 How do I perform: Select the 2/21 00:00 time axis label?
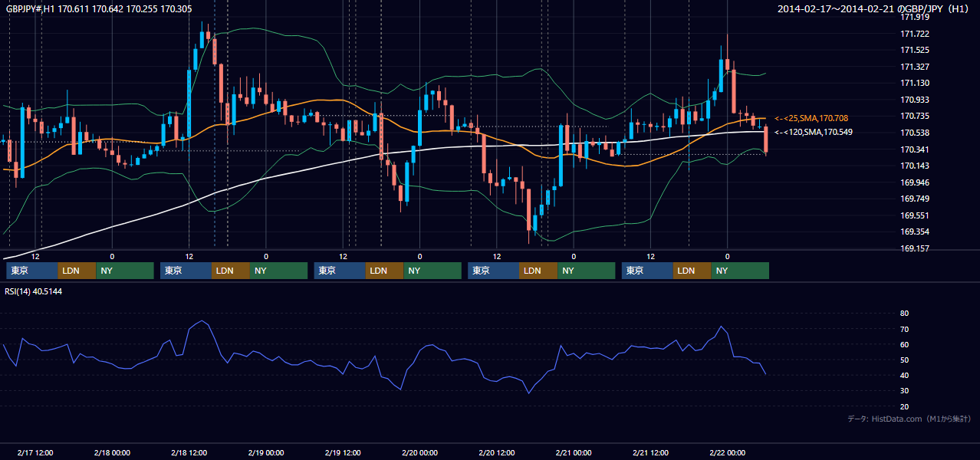574,452
